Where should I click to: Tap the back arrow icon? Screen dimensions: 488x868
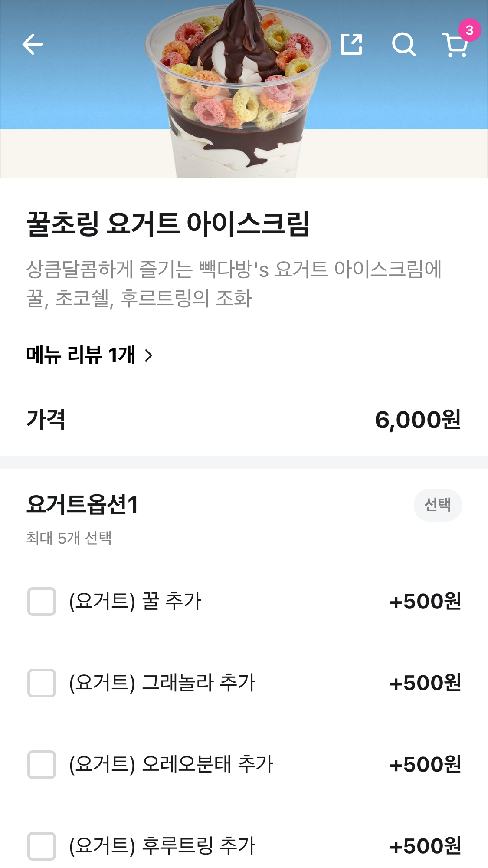point(33,45)
